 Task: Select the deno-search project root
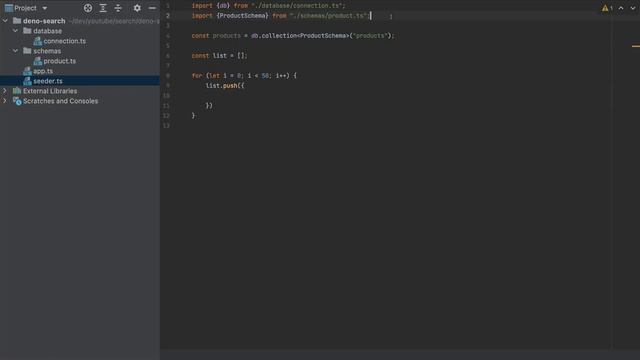[x=44, y=21]
